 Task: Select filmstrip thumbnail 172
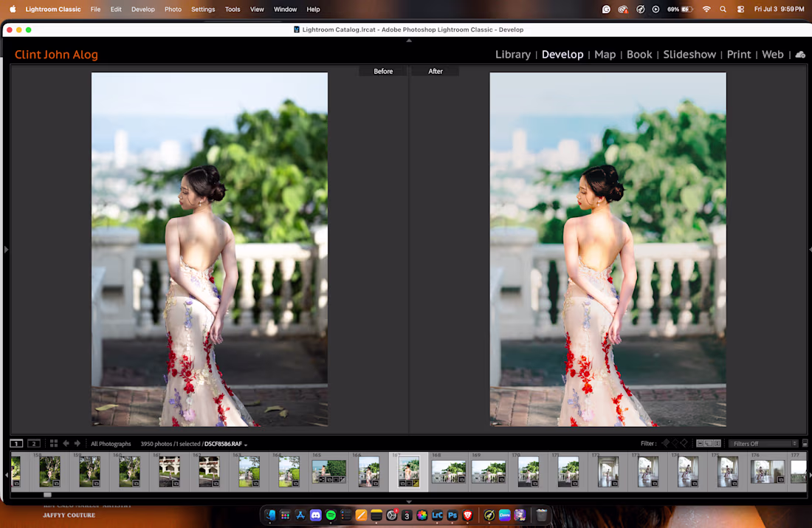tap(608, 472)
